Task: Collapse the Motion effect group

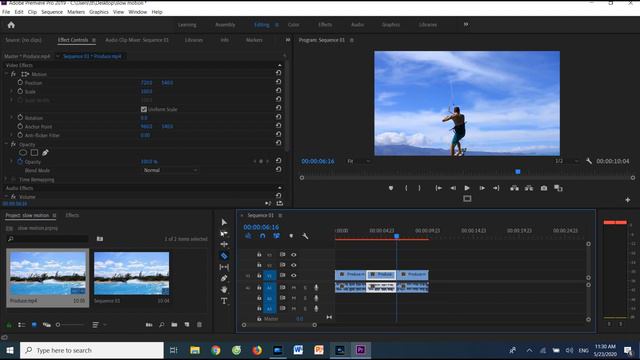Action: 6,74
